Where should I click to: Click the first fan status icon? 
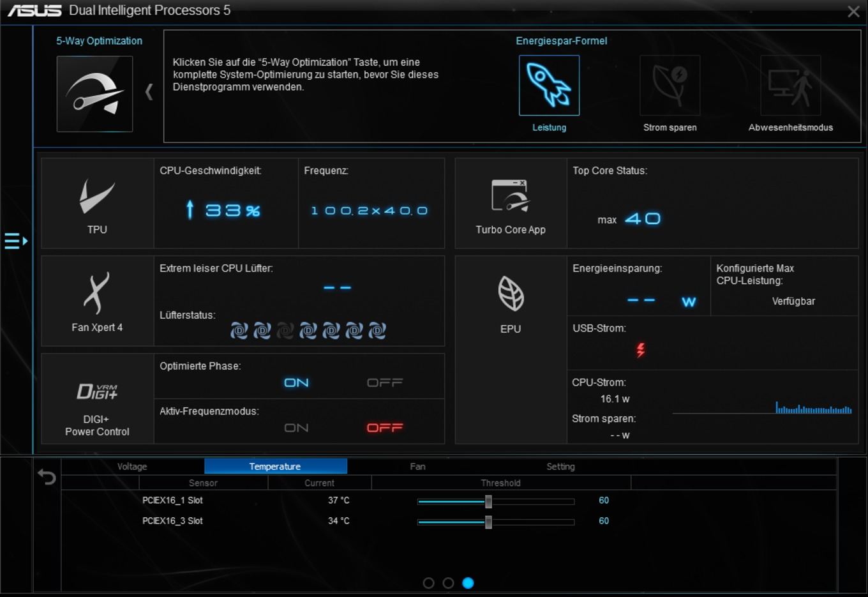(239, 331)
